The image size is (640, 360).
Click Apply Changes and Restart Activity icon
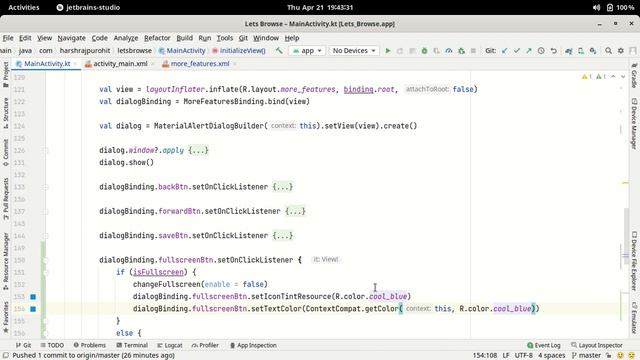[400, 51]
